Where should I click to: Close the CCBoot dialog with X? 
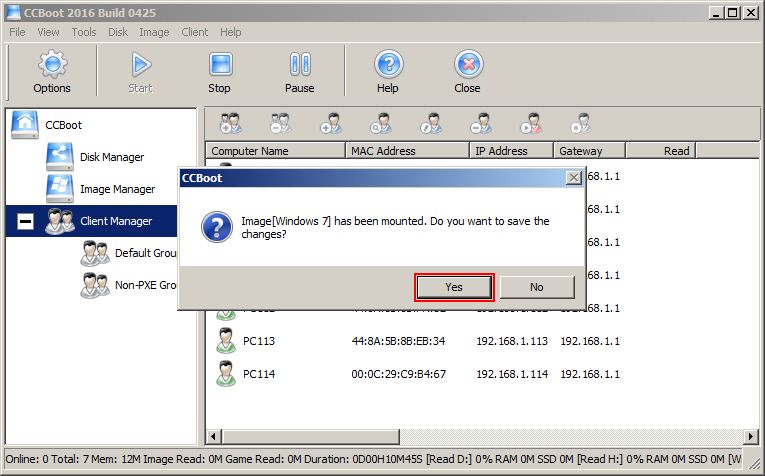574,178
